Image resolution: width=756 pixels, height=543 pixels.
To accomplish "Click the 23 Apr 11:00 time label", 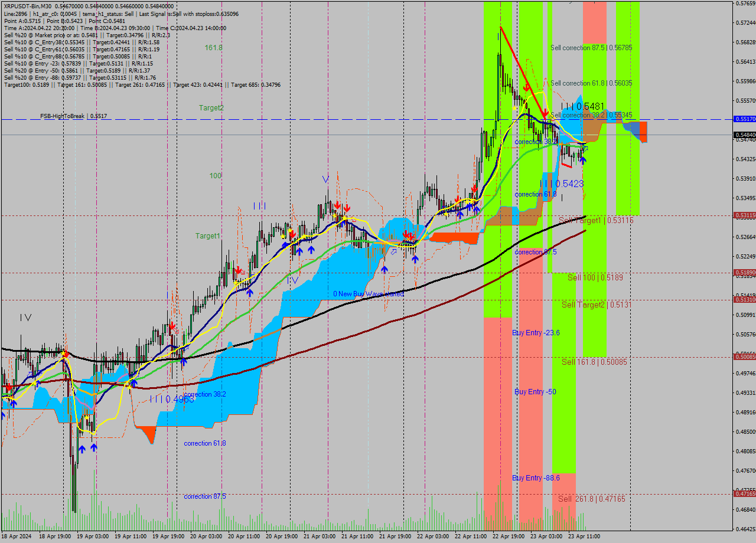I will [x=584, y=537].
